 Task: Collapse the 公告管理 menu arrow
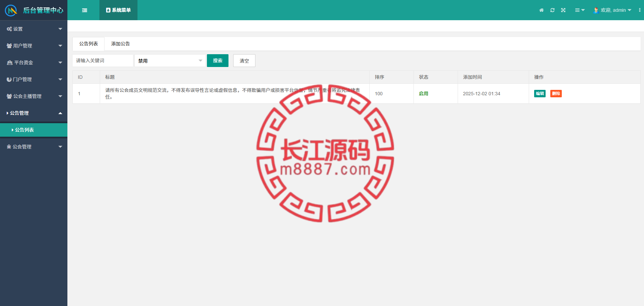60,113
